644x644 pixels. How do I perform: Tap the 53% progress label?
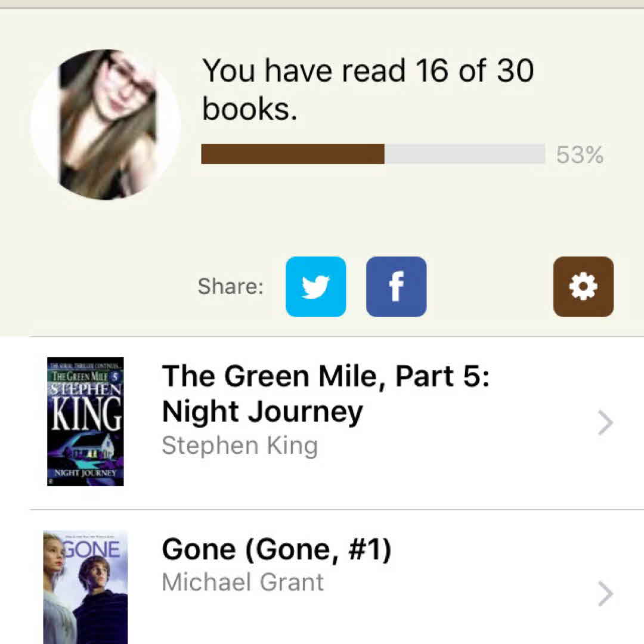(580, 155)
